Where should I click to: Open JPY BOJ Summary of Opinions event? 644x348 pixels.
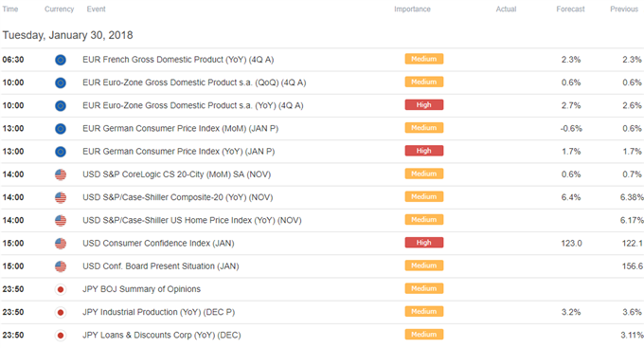142,289
